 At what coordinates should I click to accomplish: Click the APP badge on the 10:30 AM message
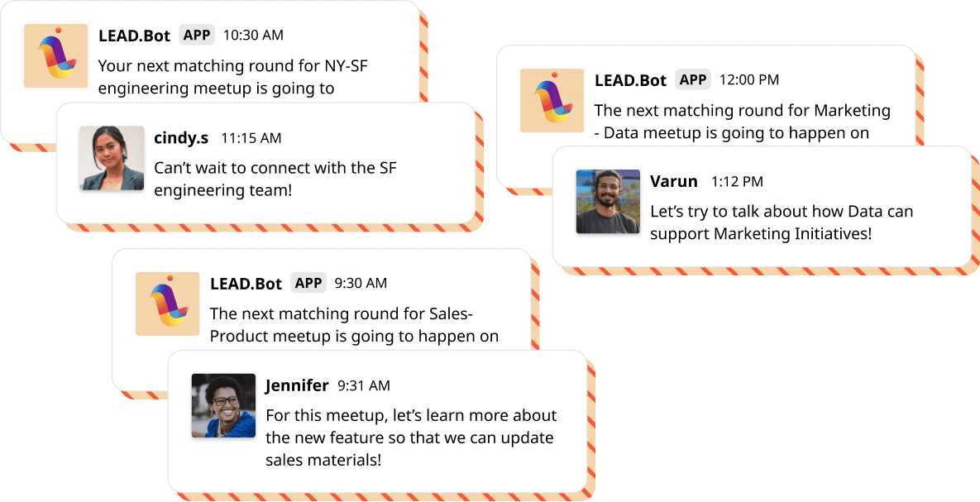[x=197, y=35]
